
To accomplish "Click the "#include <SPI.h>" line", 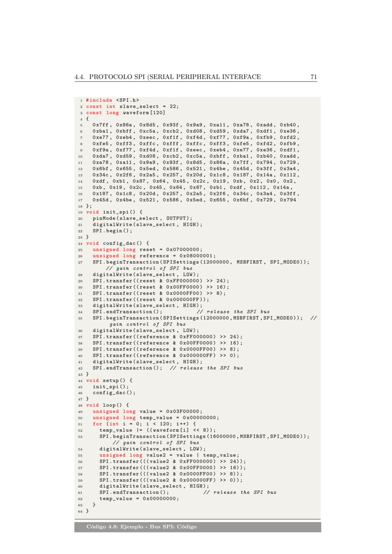I will point(112,100).
